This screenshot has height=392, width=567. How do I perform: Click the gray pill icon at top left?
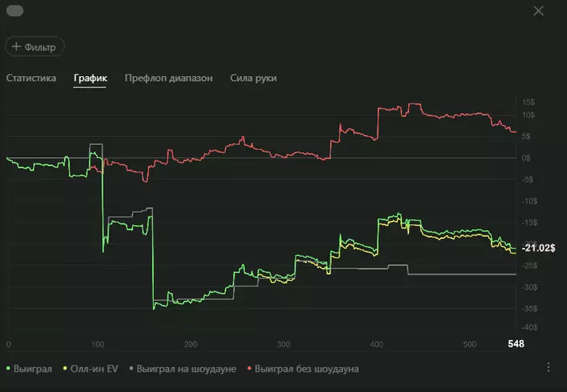click(x=15, y=11)
